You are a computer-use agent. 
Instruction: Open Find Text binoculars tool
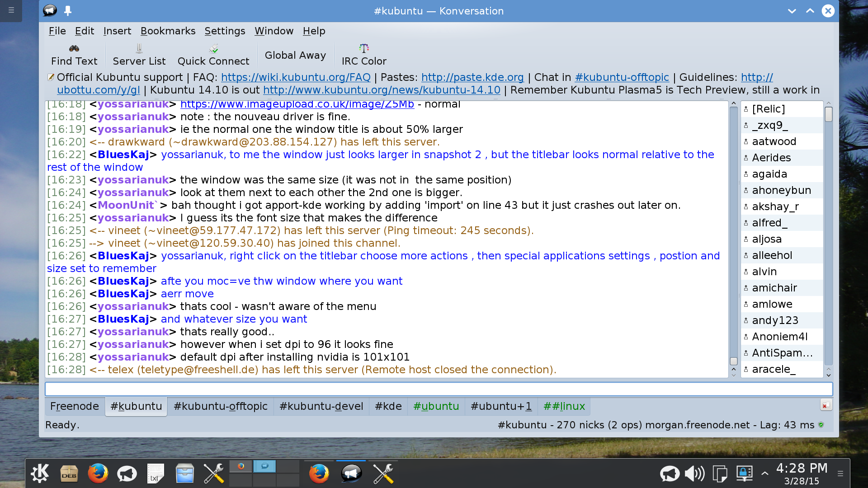tap(74, 55)
